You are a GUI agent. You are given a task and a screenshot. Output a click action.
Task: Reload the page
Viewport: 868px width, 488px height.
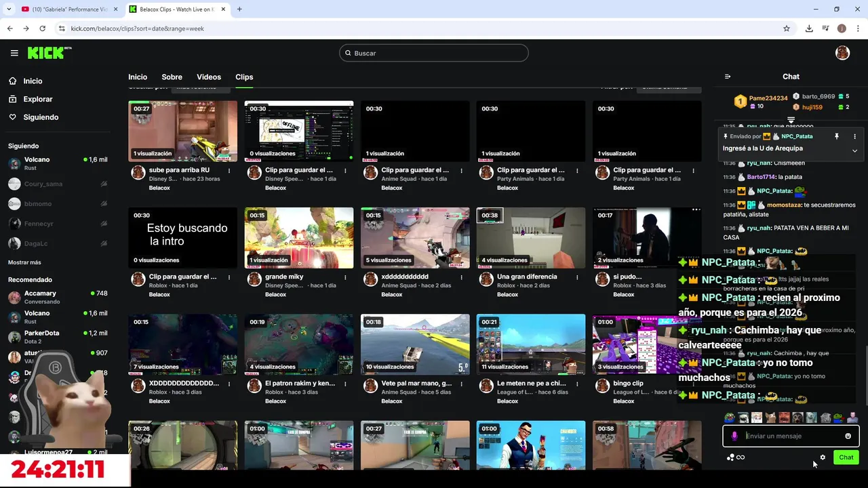pyautogui.click(x=43, y=28)
